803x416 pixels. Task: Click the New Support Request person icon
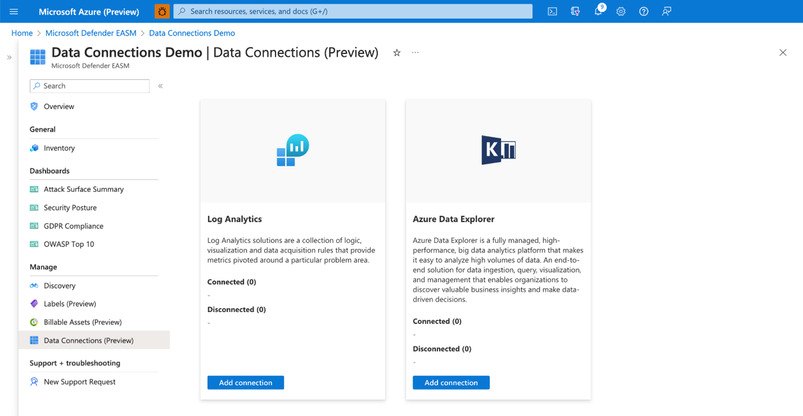click(34, 382)
